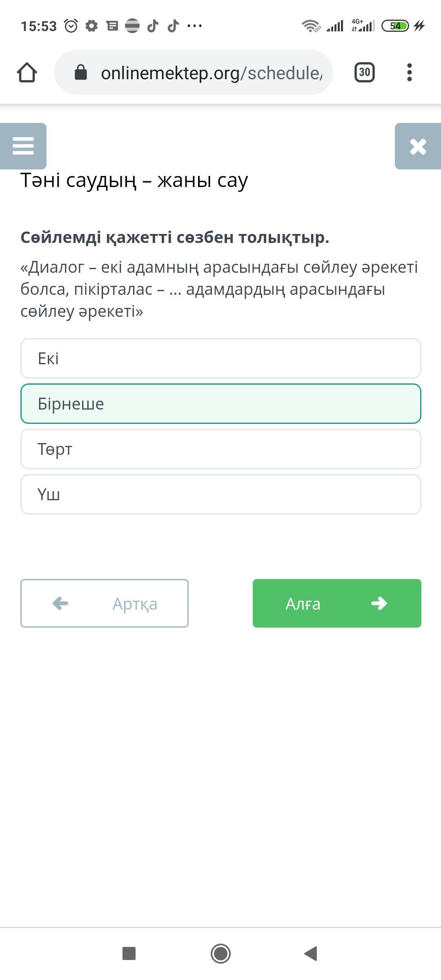Tap the Wi-Fi status icon

(x=311, y=26)
